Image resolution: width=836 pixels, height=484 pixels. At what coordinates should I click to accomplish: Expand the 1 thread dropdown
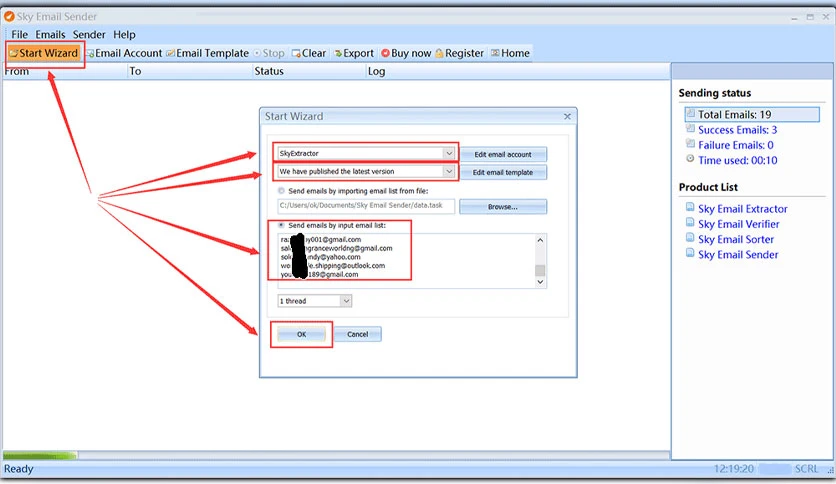[x=346, y=301]
